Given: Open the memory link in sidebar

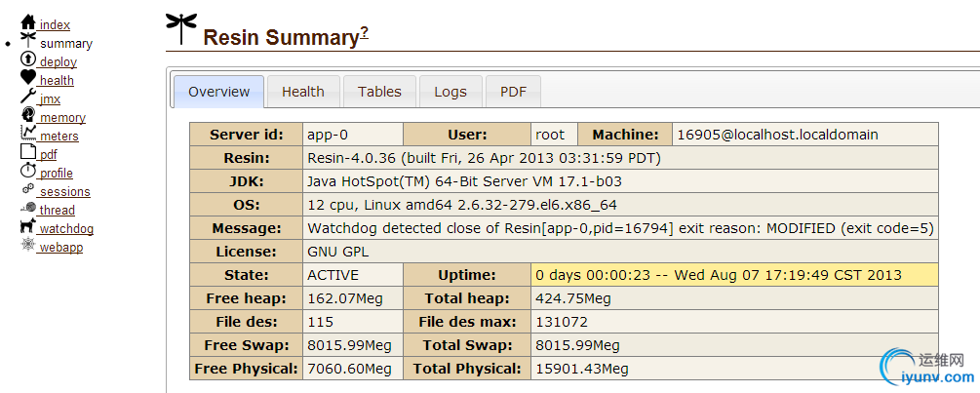Looking at the screenshot, I should pyautogui.click(x=62, y=118).
